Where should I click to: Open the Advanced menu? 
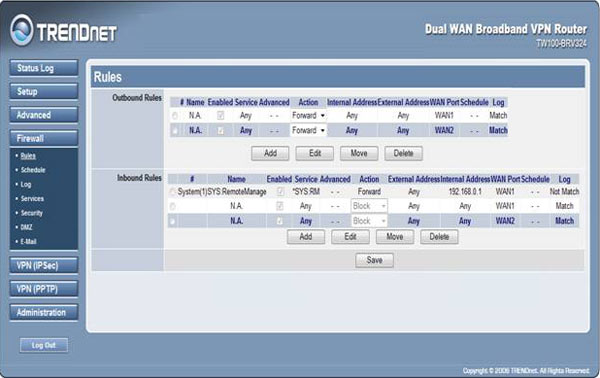click(44, 115)
